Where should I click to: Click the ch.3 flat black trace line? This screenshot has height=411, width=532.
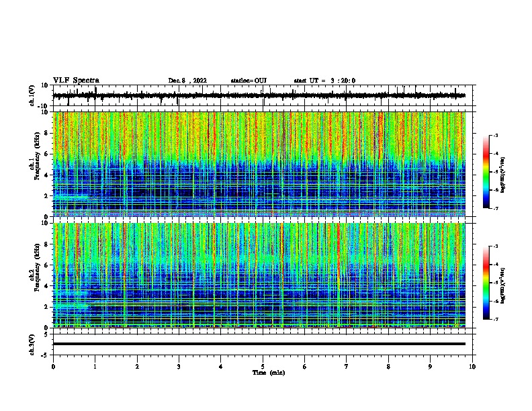point(259,344)
